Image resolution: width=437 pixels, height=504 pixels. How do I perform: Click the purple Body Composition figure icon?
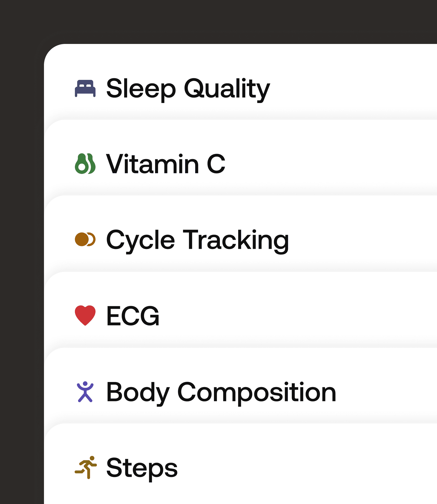pos(85,392)
